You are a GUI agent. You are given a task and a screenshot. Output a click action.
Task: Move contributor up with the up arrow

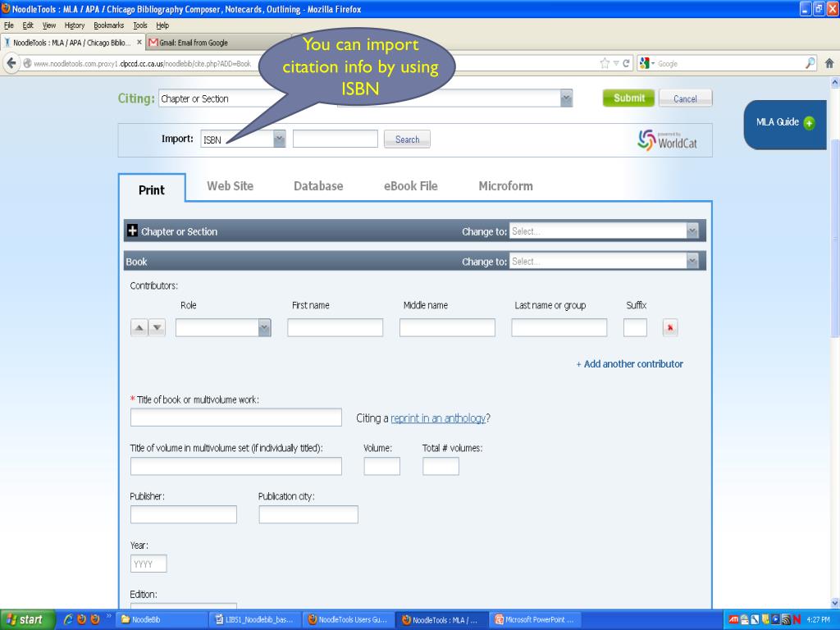(139, 327)
